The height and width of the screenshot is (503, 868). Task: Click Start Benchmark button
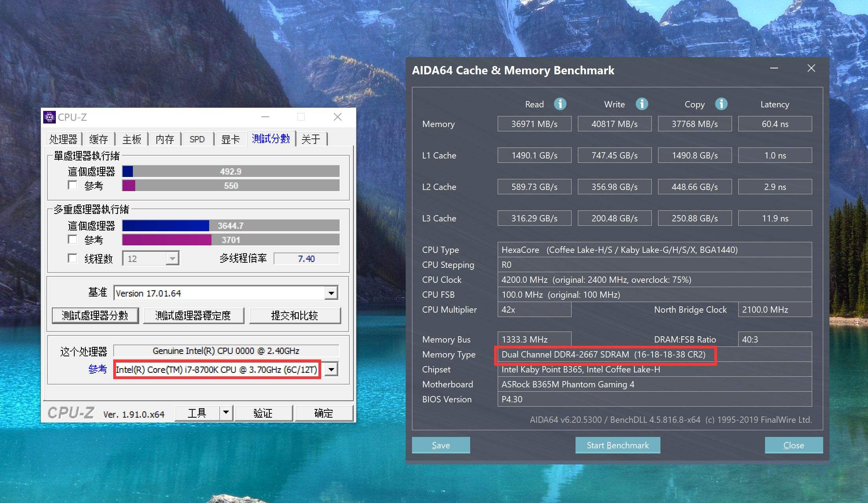pos(618,445)
